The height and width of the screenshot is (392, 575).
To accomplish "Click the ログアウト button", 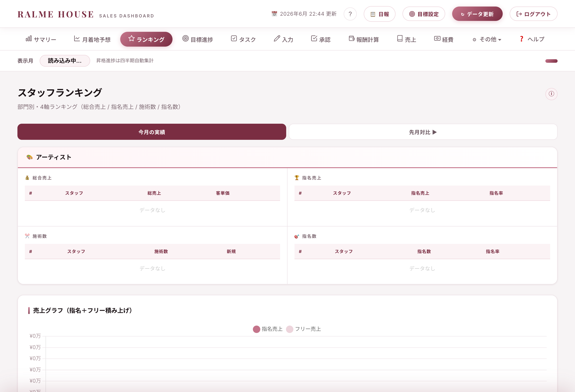I will tap(533, 14).
